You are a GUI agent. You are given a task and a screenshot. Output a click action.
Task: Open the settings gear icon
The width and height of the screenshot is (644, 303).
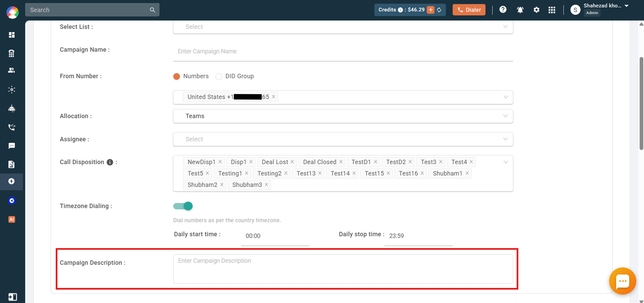click(x=537, y=10)
